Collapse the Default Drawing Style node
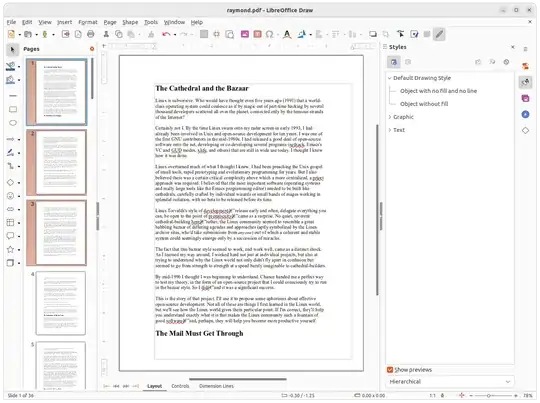Image resolution: width=540 pixels, height=403 pixels. point(390,78)
